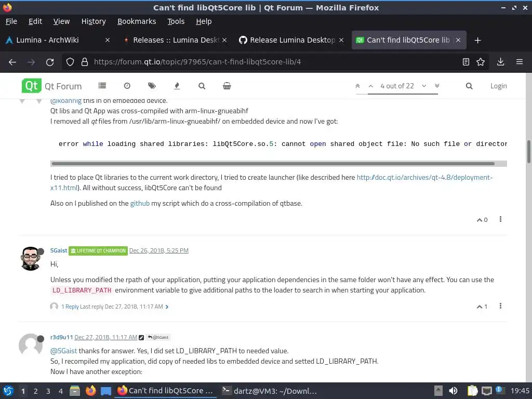Close the Can't find libQt5Core lib tab
This screenshot has height=399, width=532.
coord(458,40)
